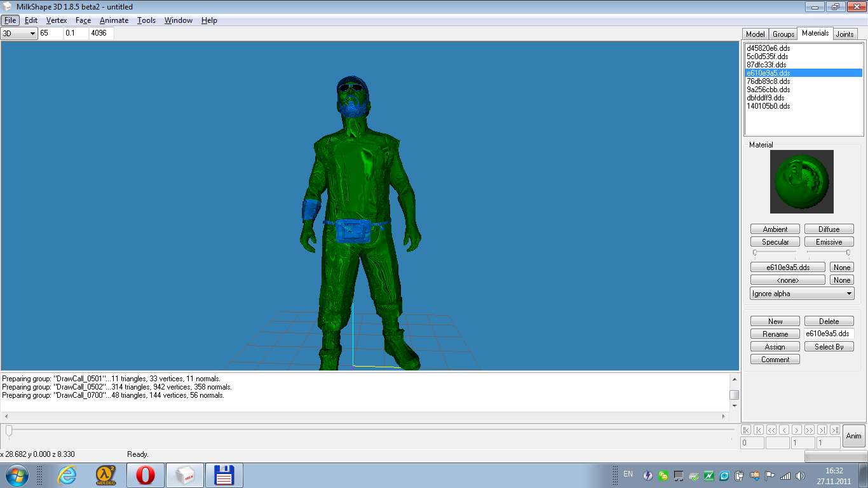Click the Assign material button
The width and height of the screenshot is (868, 488).
pyautogui.click(x=775, y=347)
